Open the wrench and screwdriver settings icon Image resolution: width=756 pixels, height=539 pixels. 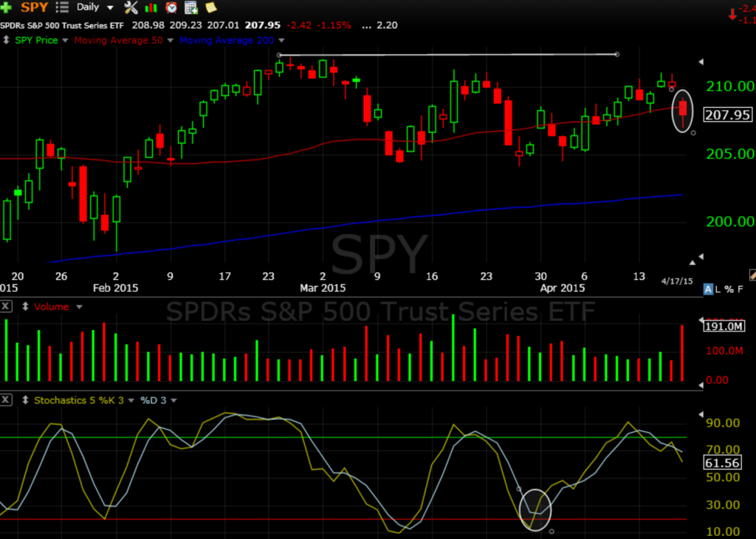(x=131, y=7)
